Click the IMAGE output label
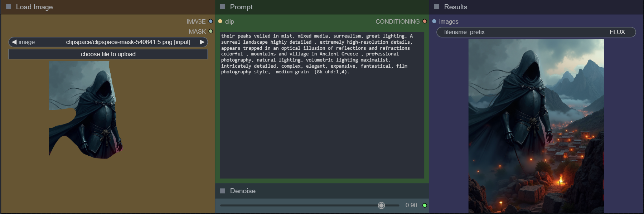The image size is (644, 214). [196, 21]
